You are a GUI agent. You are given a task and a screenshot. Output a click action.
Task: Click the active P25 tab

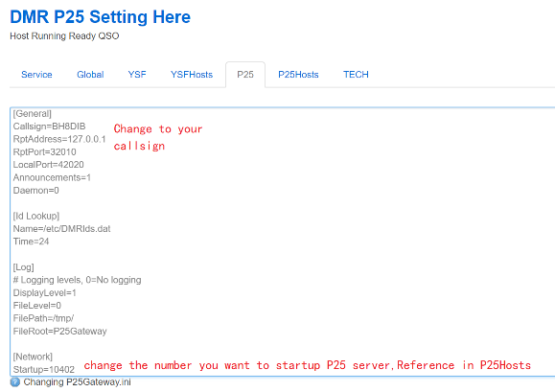click(245, 75)
